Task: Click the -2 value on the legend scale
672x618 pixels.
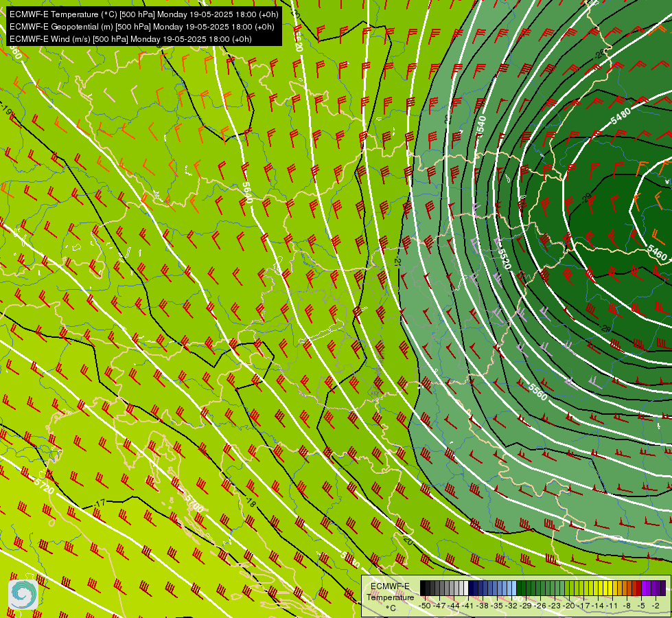Action: [x=656, y=606]
